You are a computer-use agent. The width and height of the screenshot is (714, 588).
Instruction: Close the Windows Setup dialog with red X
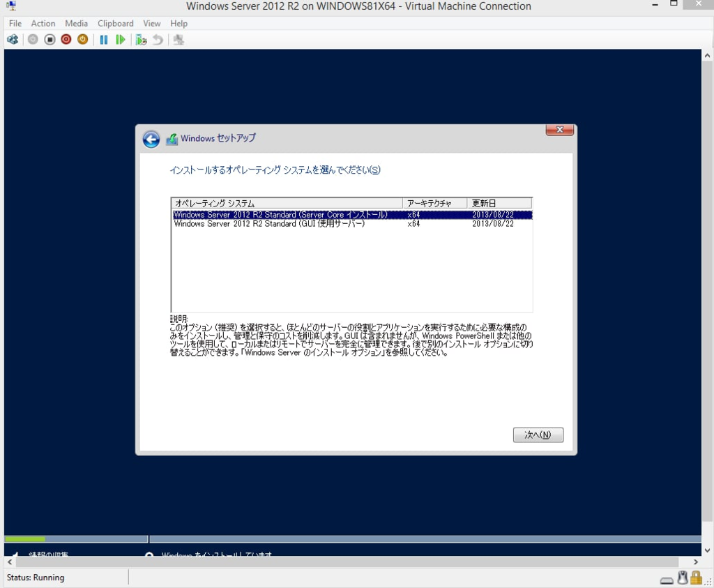[x=560, y=130]
